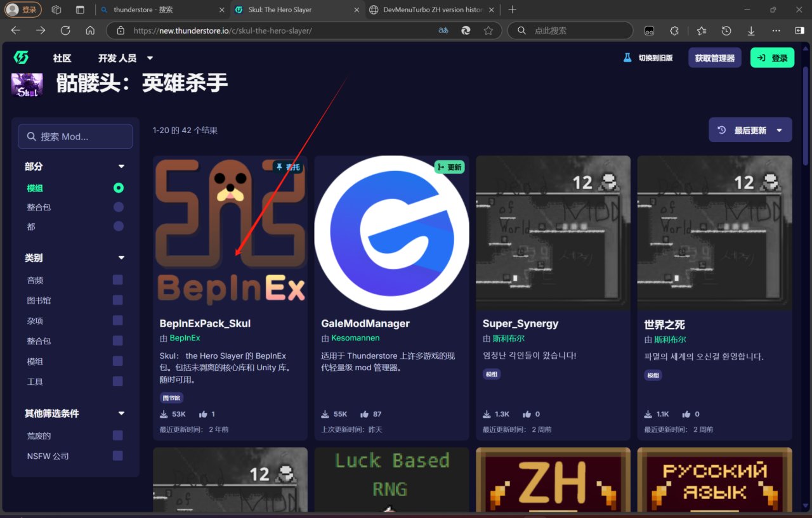The height and width of the screenshot is (518, 812).
Task: Click the download icon on Super_Synergy card
Action: (x=487, y=414)
